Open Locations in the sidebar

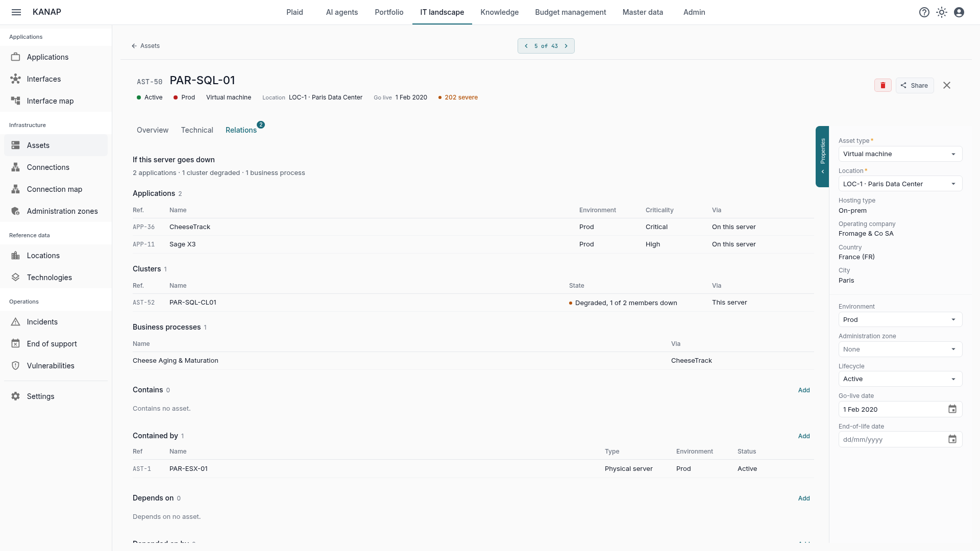click(x=56, y=256)
